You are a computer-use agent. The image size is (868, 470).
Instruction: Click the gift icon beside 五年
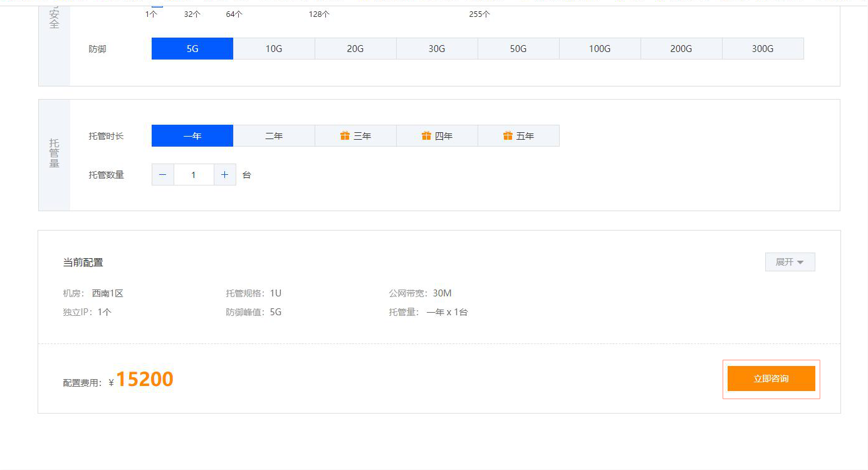(508, 136)
